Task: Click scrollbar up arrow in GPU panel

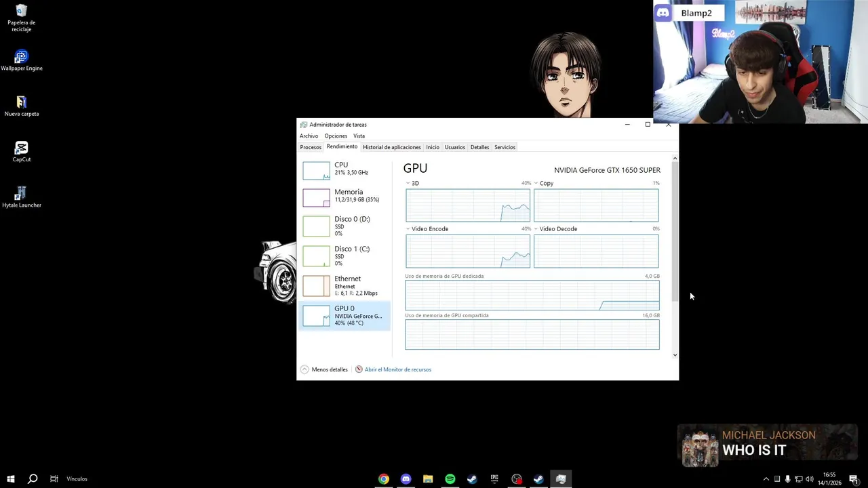Action: [675, 159]
